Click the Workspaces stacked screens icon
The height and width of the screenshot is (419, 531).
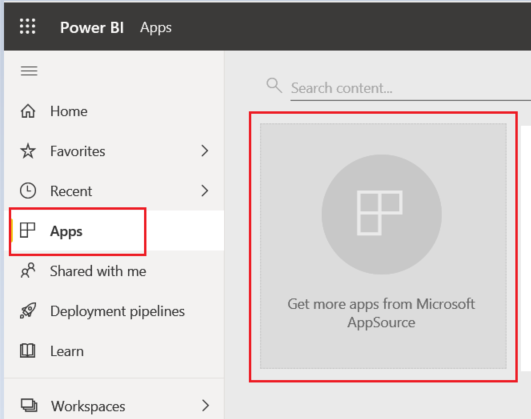coord(29,405)
